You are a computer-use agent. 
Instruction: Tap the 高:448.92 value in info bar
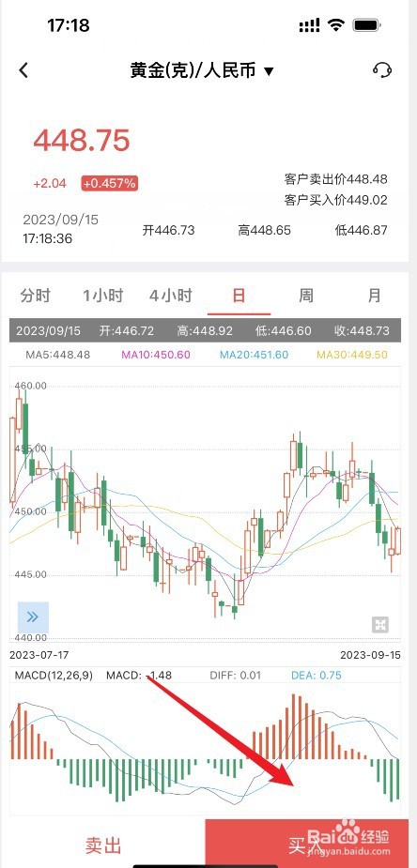205,331
